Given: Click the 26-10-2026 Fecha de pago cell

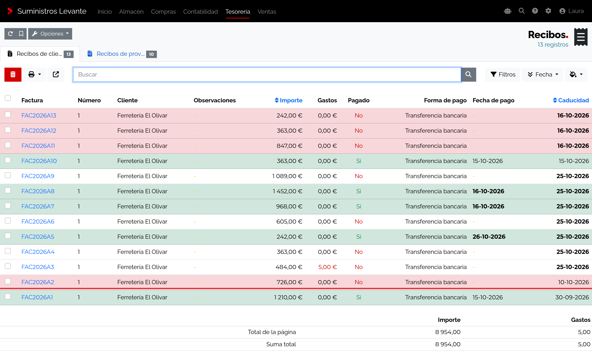Looking at the screenshot, I should pos(489,237).
